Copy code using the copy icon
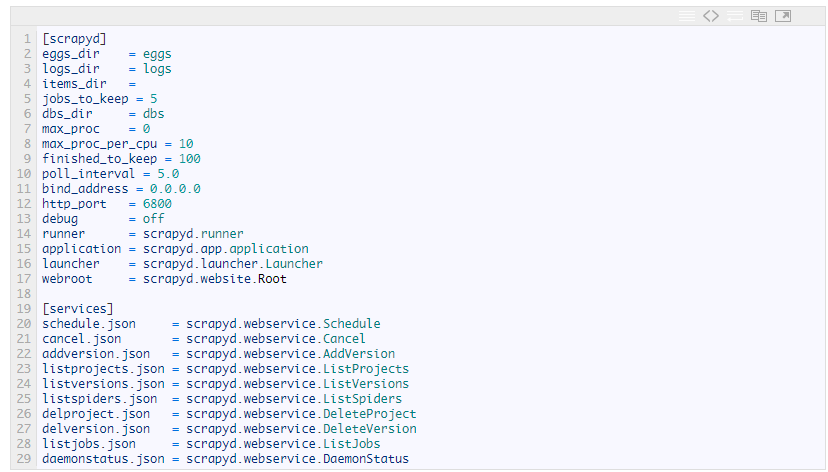This screenshot has height=472, width=828. (x=759, y=16)
